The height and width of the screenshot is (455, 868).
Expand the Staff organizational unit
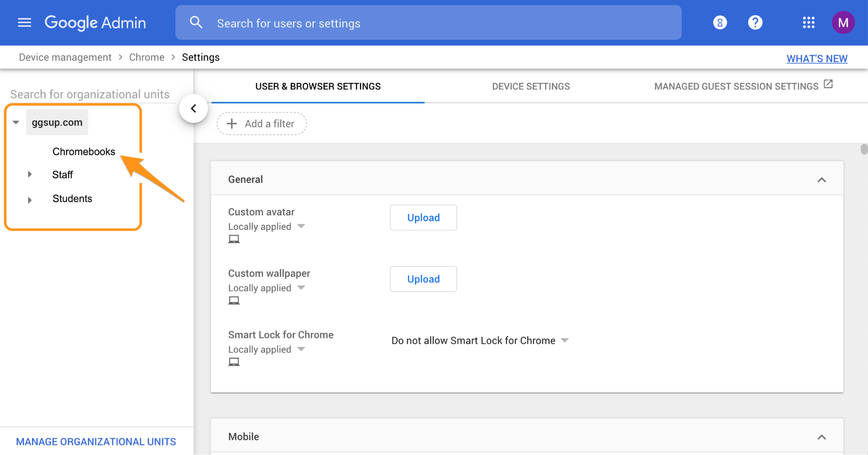(30, 175)
